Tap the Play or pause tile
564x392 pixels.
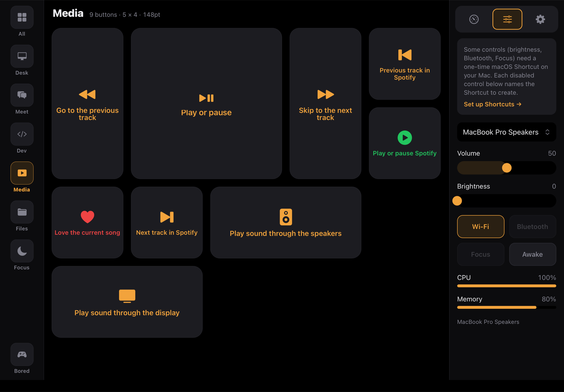(x=206, y=104)
